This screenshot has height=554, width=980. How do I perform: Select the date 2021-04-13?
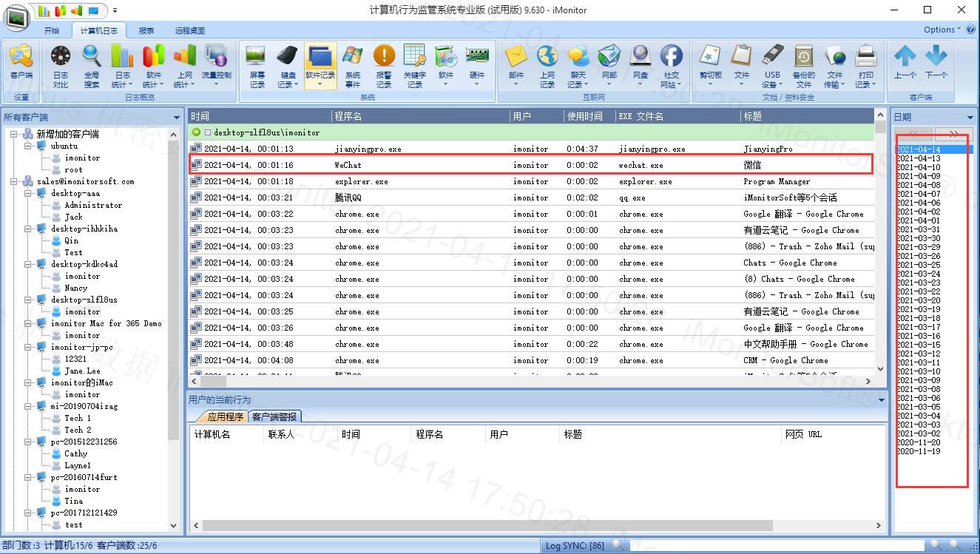[919, 158]
